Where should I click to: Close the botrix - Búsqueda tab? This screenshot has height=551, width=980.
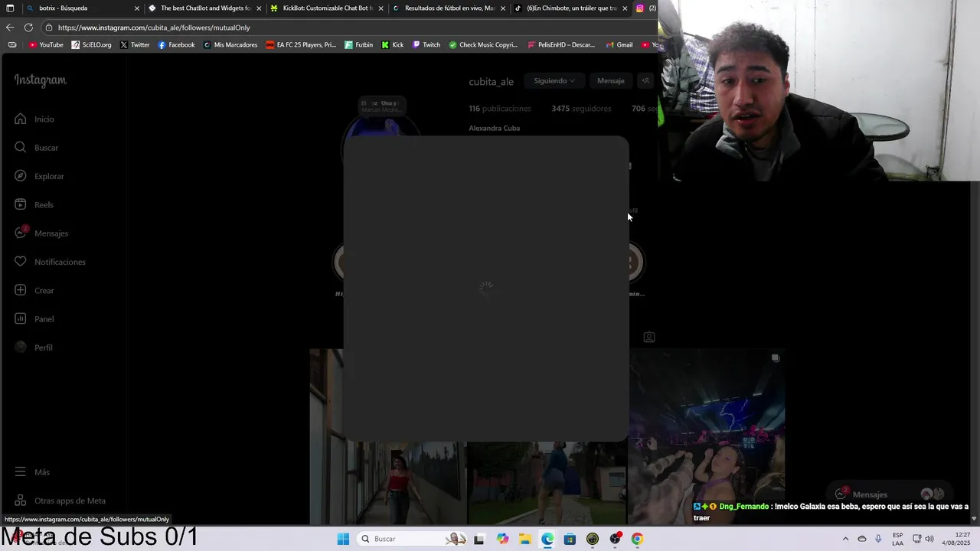click(137, 8)
